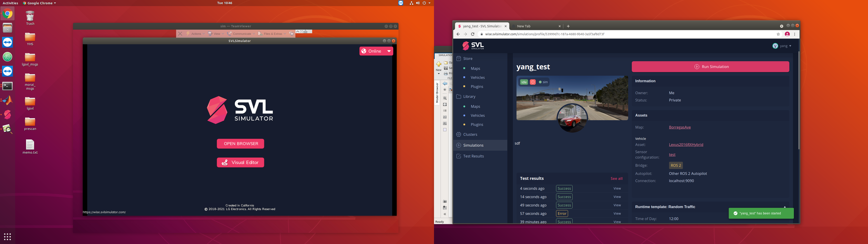View the Error test result
The image size is (868, 244).
click(x=617, y=214)
